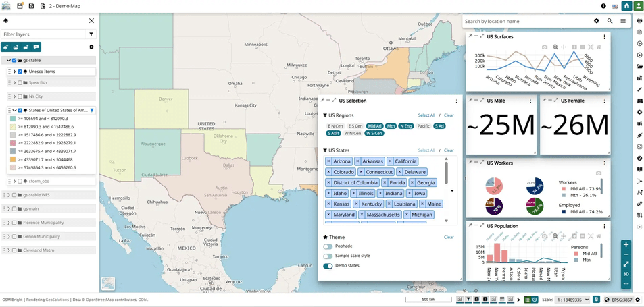644x307 pixels.
Task: Open more map options ellipsis button
Action: coord(626,283)
